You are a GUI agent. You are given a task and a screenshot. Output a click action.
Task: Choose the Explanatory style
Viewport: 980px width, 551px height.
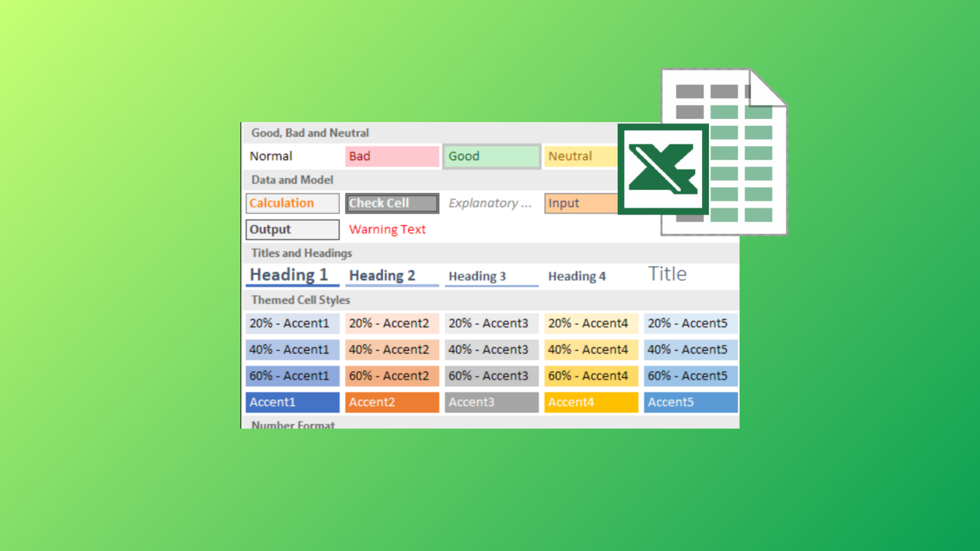pos(490,203)
